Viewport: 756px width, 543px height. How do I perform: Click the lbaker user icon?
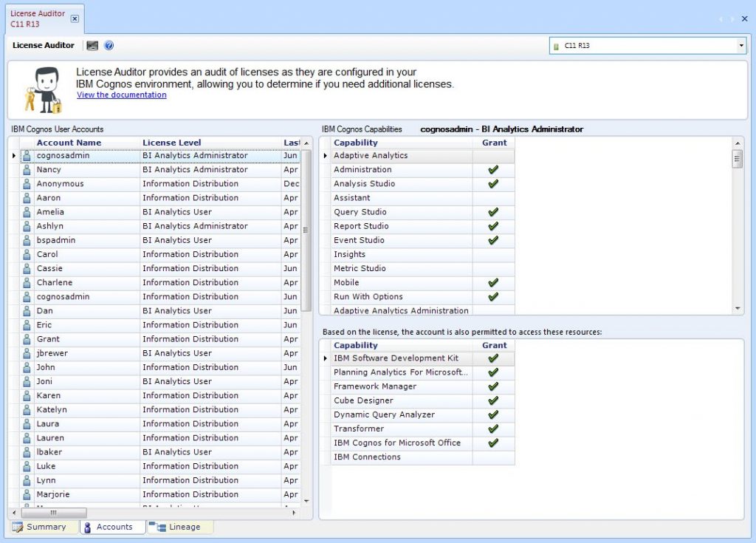coord(27,452)
